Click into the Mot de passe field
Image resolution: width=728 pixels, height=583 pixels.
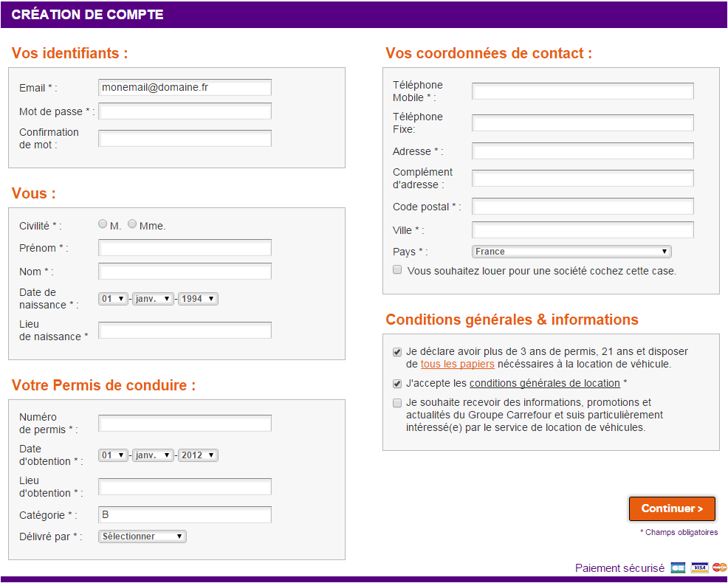pyautogui.click(x=185, y=111)
